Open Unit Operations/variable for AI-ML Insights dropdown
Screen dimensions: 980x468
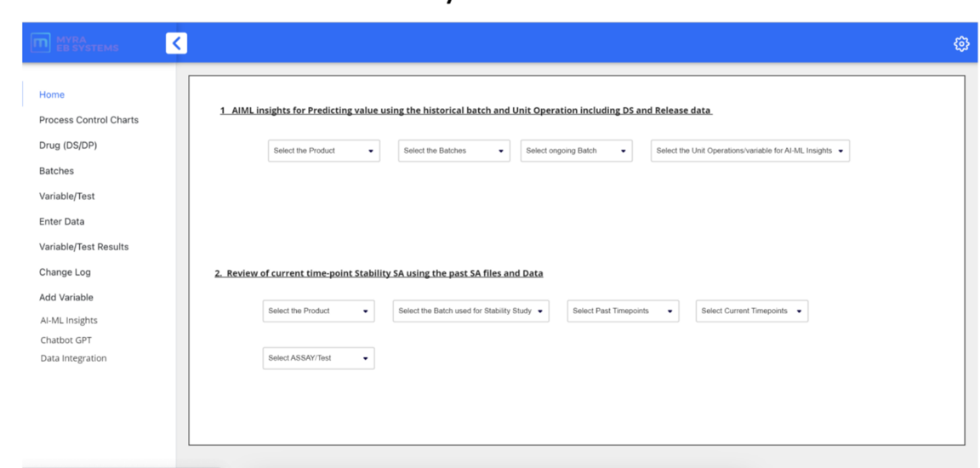coord(750,151)
